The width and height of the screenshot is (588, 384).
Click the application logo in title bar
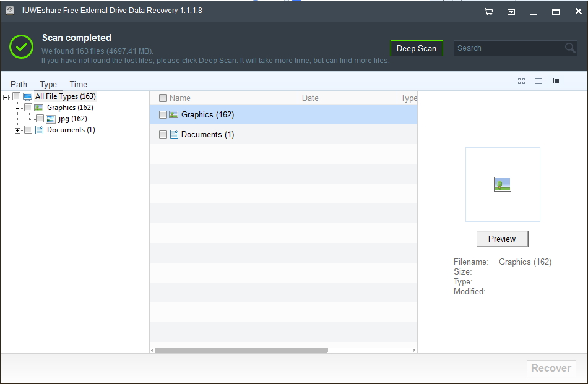[10, 11]
